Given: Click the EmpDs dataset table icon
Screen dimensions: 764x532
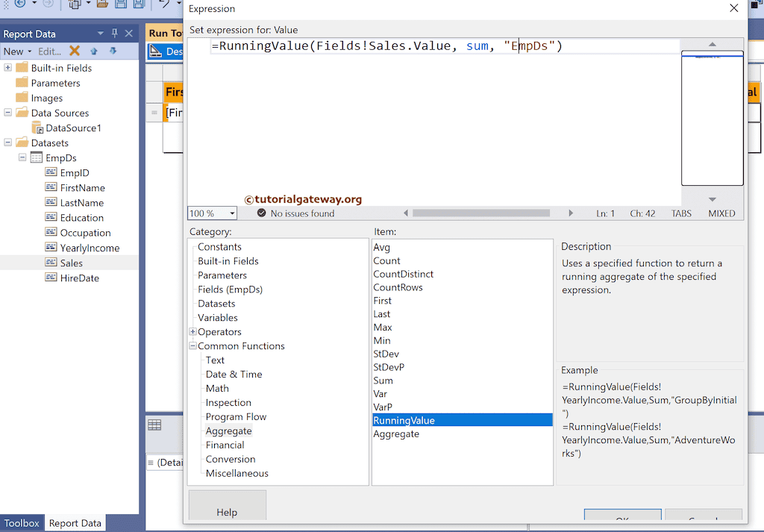Looking at the screenshot, I should (37, 158).
